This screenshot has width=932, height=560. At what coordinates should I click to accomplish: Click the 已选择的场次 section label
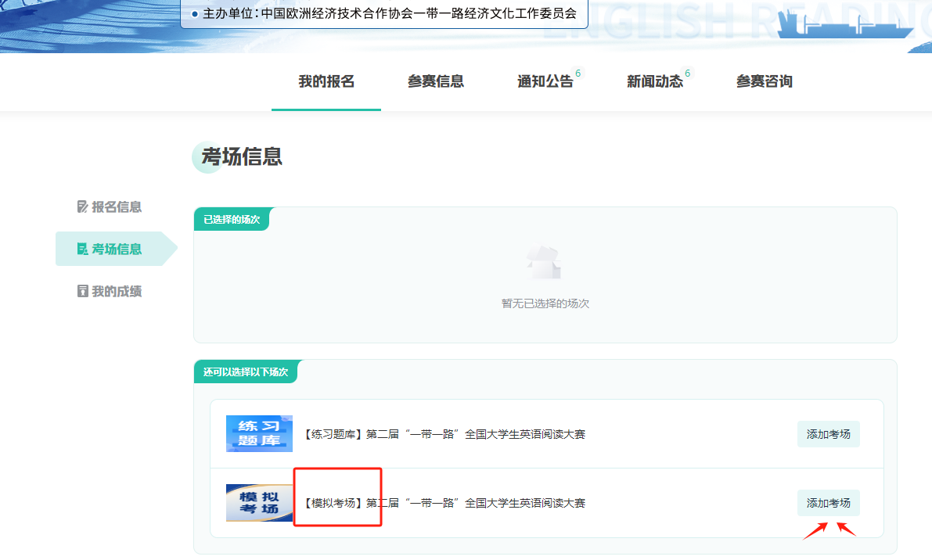[231, 220]
